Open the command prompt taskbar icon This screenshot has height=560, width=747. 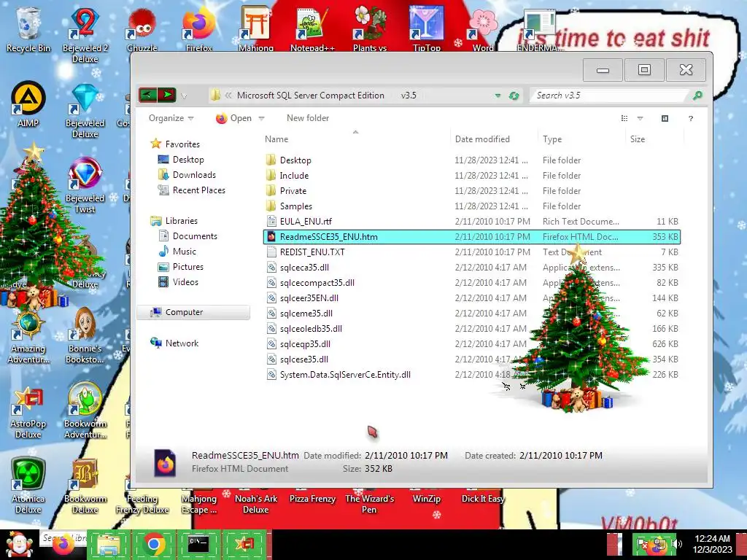(198, 544)
